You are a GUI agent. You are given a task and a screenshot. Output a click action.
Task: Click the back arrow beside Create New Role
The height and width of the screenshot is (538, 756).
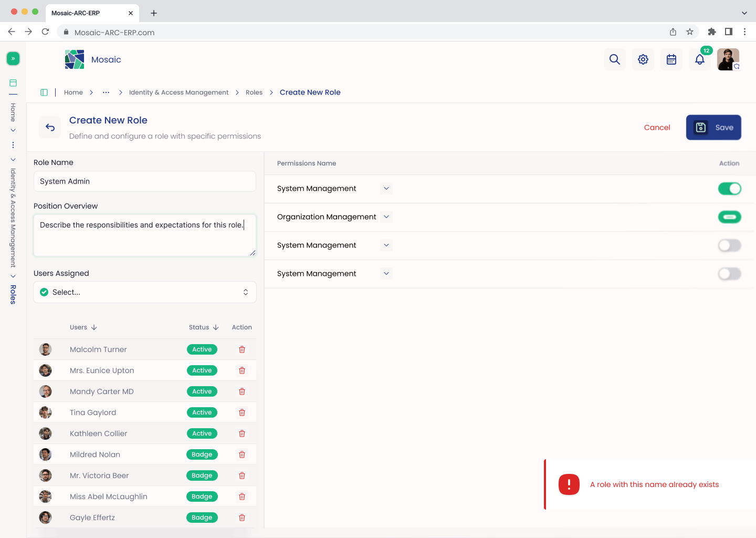[x=50, y=128]
